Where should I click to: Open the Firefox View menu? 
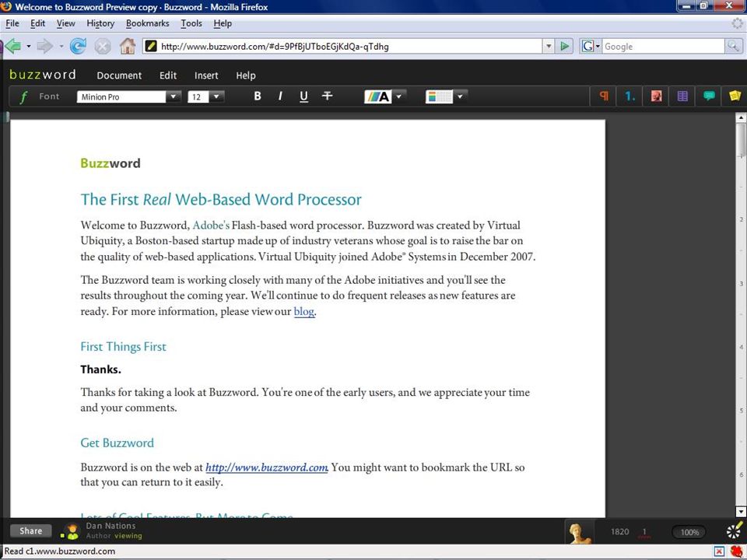[x=65, y=23]
